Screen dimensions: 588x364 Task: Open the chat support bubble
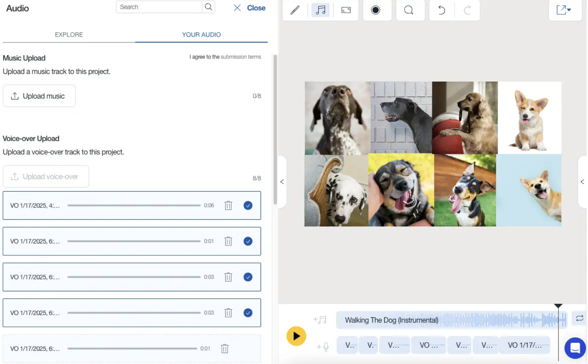pos(575,348)
